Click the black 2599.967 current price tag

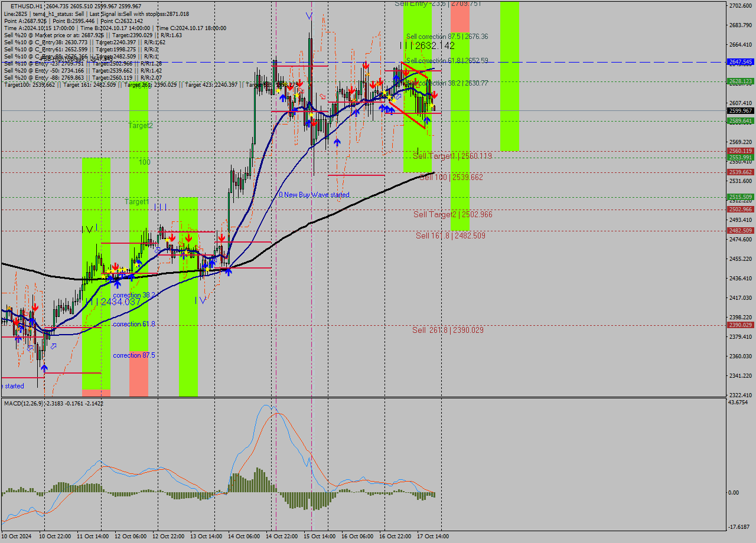tap(741, 110)
